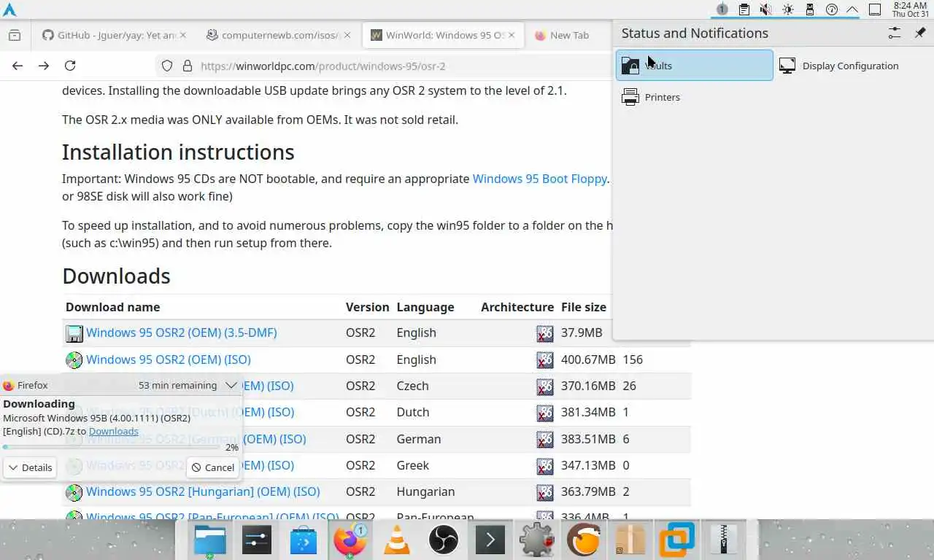
Task: Open the notifications tray icon showing 1
Action: click(722, 9)
